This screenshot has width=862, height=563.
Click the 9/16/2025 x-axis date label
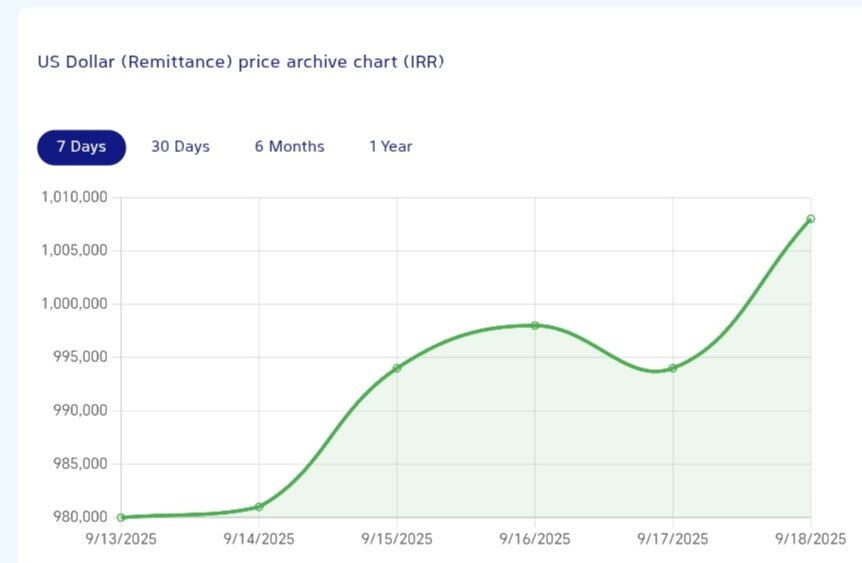point(535,539)
